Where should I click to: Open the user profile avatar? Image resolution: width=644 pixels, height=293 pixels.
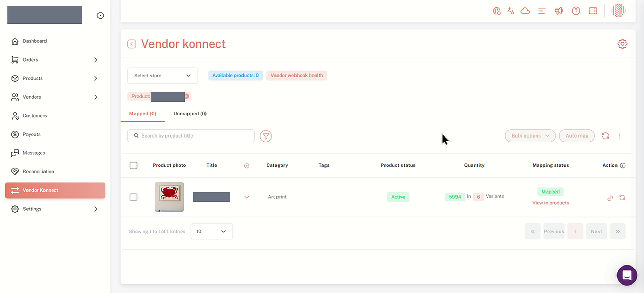click(x=619, y=11)
